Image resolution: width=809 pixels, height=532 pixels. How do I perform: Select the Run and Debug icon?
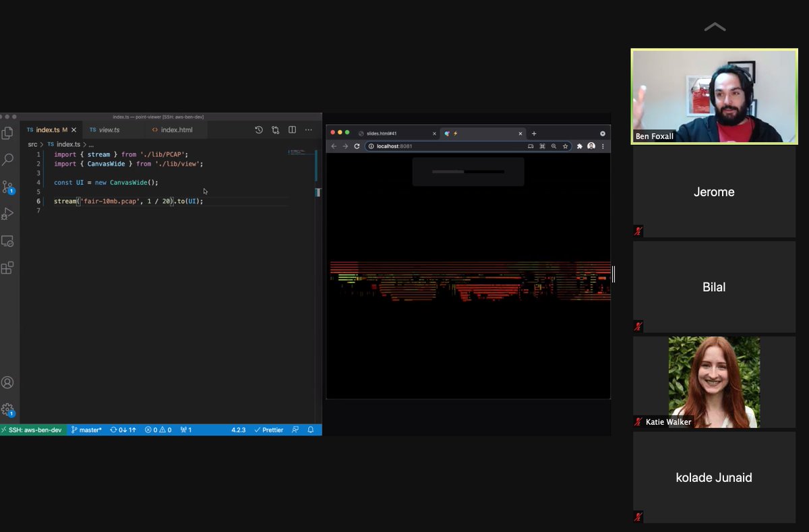pos(9,213)
